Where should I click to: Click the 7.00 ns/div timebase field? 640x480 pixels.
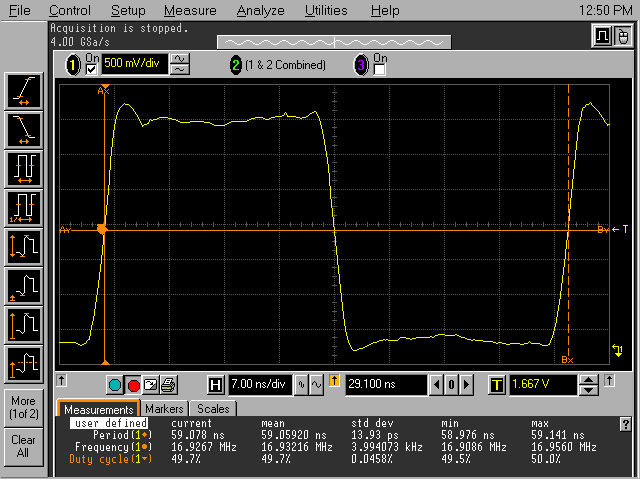[260, 384]
